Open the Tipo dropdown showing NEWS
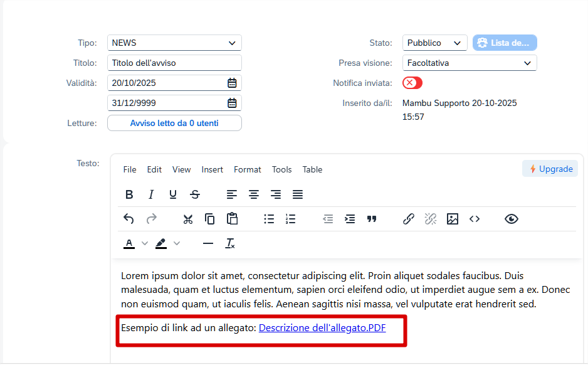Screen dimensions: 588x365 coord(174,43)
